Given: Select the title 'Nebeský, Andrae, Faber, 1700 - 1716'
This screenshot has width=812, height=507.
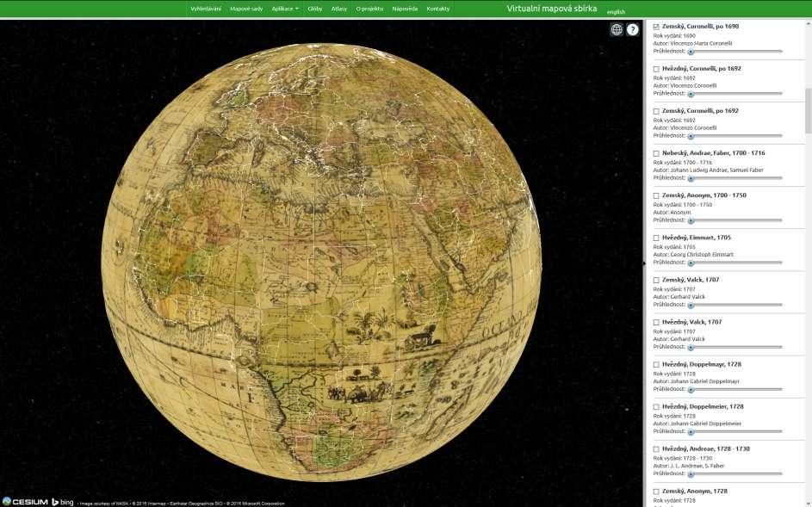Looking at the screenshot, I should (x=713, y=153).
